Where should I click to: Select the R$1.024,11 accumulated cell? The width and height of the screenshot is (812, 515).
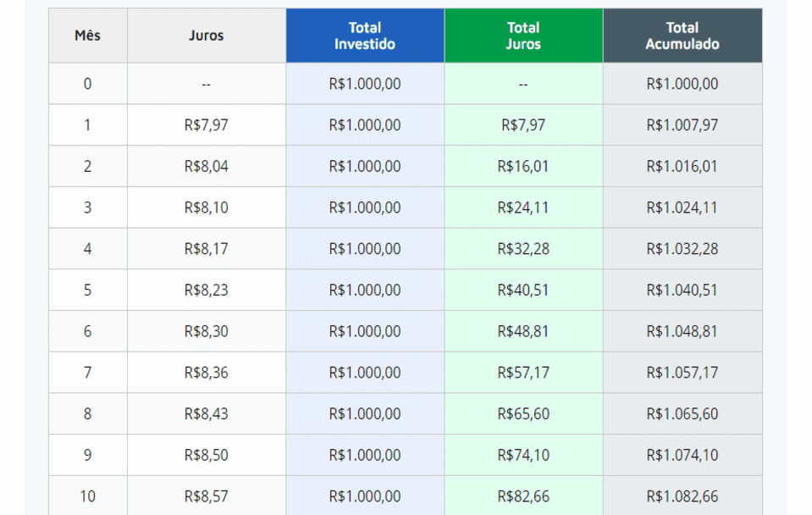tap(682, 208)
